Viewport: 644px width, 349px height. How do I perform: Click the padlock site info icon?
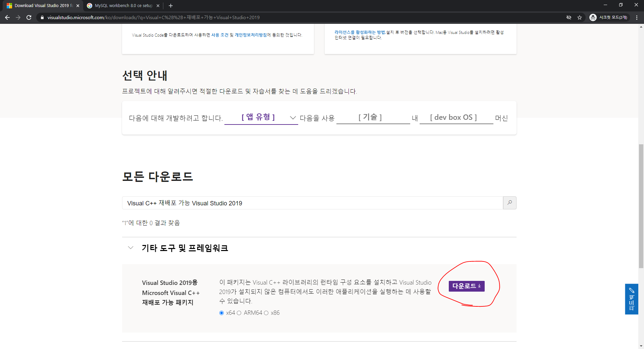(42, 17)
